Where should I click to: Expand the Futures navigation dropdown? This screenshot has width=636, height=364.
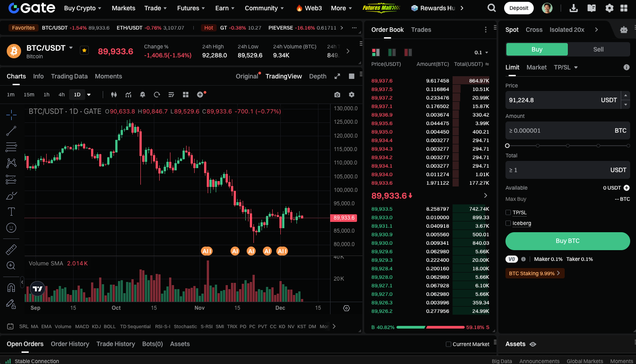(x=192, y=8)
